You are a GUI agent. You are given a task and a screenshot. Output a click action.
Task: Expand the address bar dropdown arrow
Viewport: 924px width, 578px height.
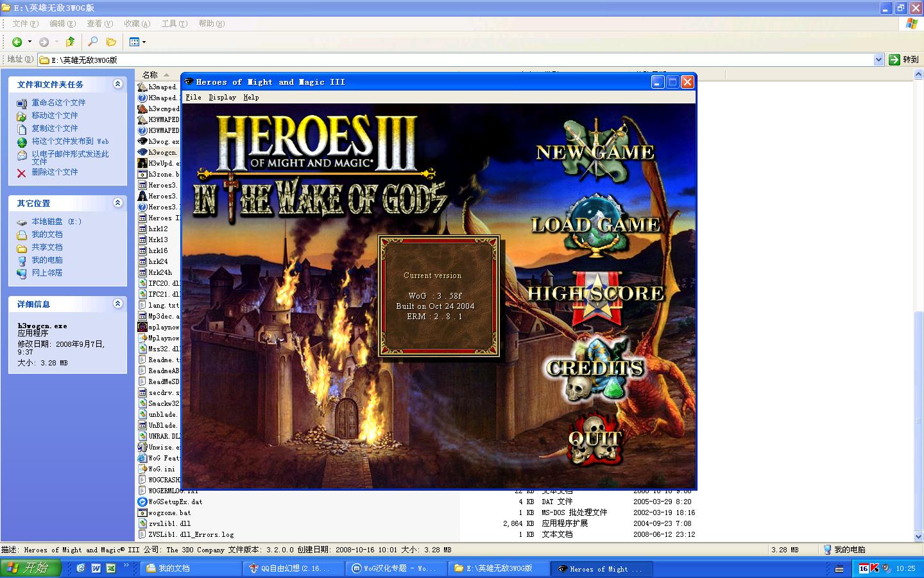(879, 60)
